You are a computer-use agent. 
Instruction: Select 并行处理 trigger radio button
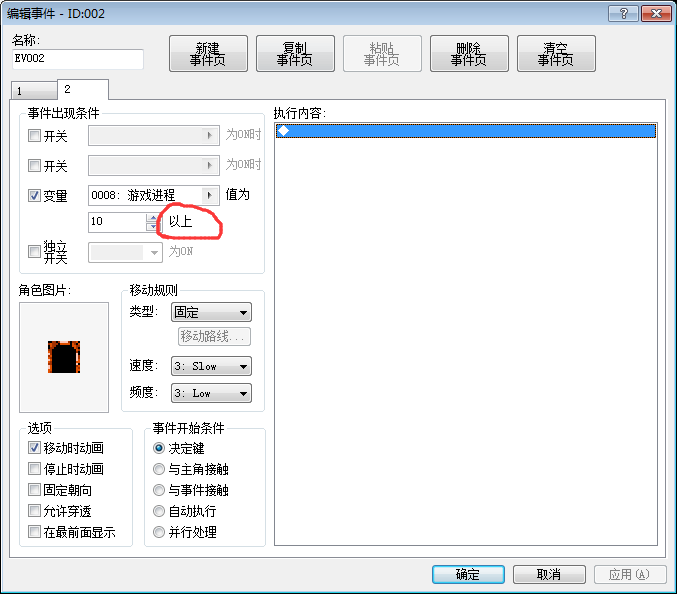[159, 532]
